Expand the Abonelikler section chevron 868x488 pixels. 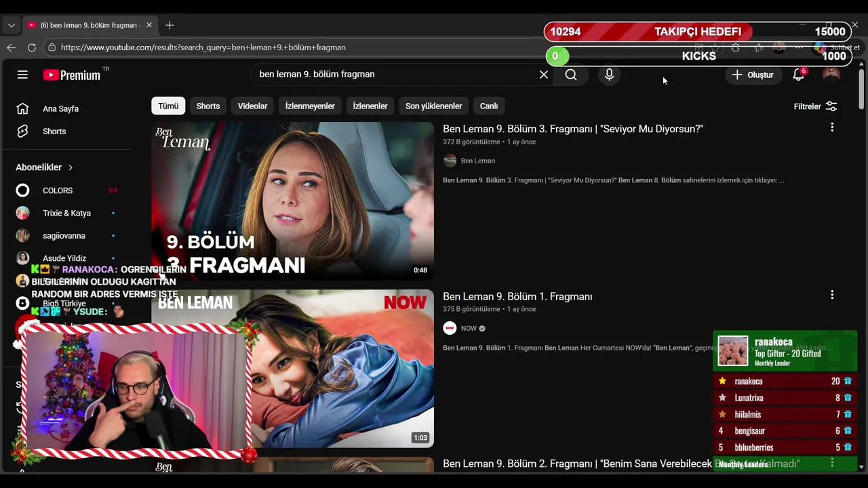click(x=71, y=167)
